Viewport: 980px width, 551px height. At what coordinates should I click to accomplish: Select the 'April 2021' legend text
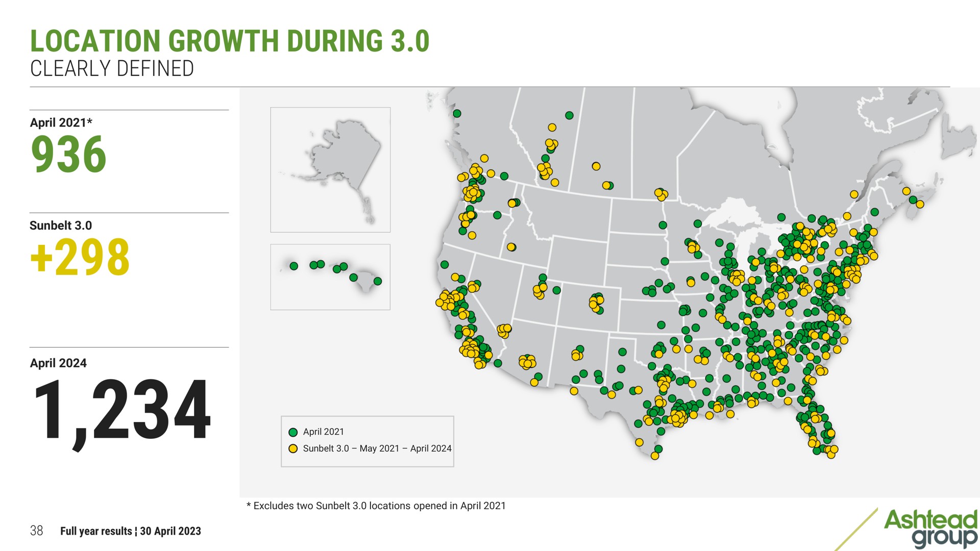click(x=324, y=432)
